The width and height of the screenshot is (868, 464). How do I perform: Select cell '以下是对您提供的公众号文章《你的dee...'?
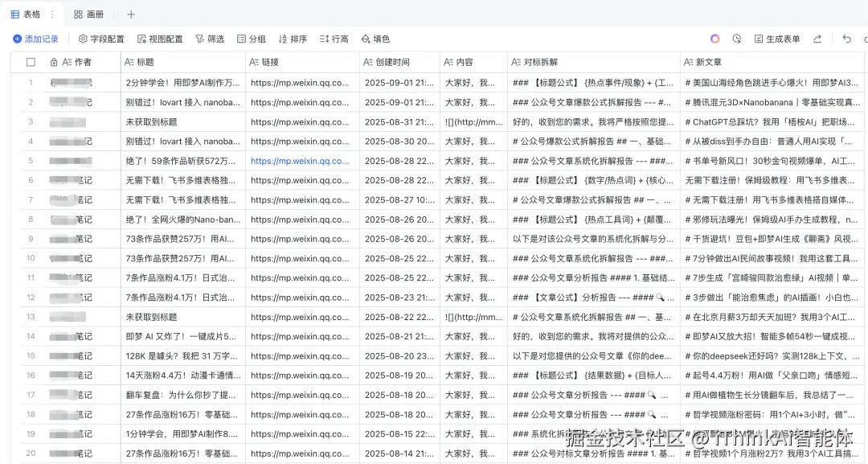tap(593, 356)
